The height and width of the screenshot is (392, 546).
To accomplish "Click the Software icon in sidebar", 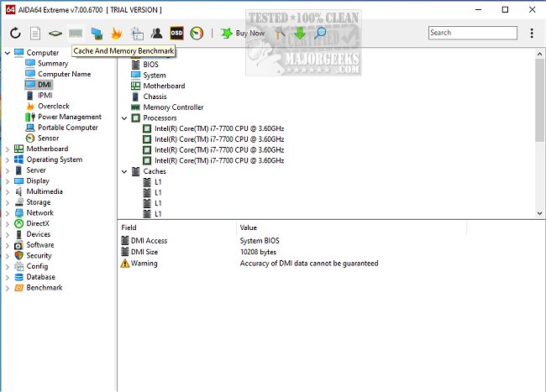I will click(x=18, y=245).
